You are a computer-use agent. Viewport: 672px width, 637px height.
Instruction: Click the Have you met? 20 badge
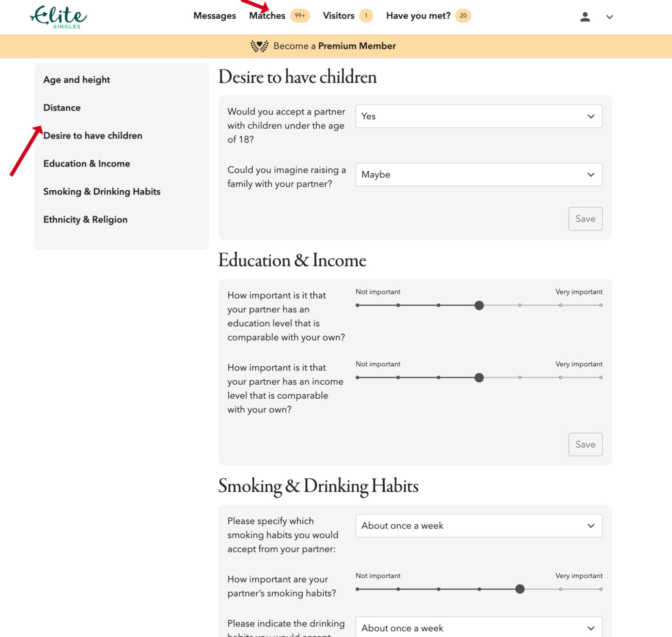tap(463, 16)
